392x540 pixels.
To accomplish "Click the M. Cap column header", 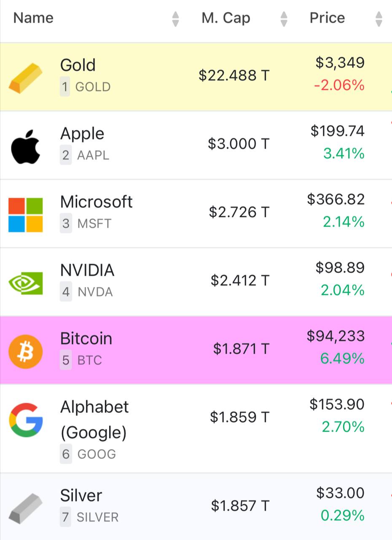I will coord(226,18).
